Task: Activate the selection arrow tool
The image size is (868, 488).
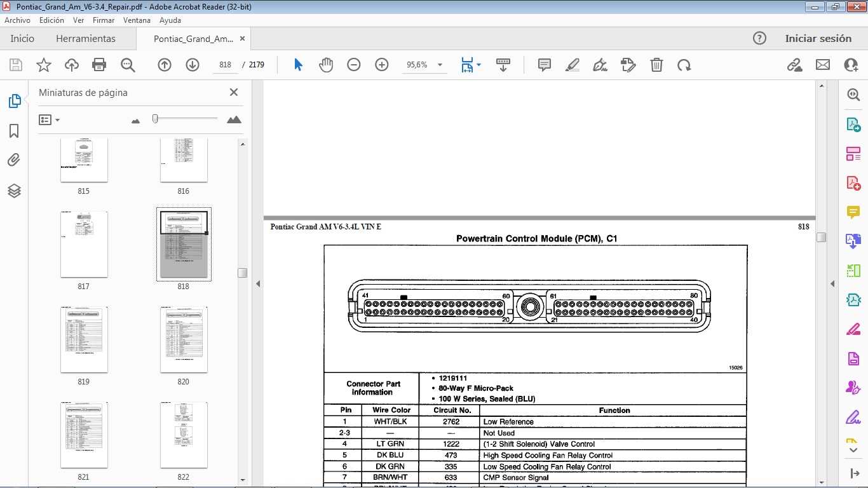Action: tap(298, 65)
